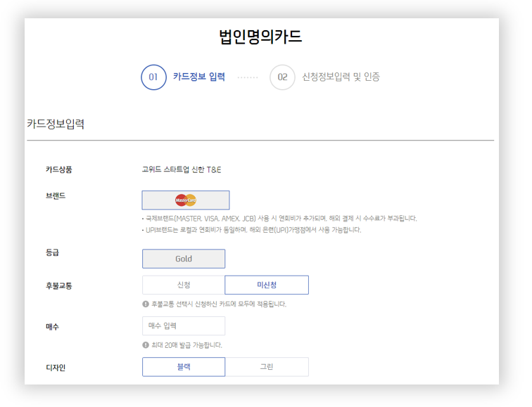Image resolution: width=532 pixels, height=407 pixels.
Task: Pick the 블랙 card design
Action: click(x=184, y=367)
